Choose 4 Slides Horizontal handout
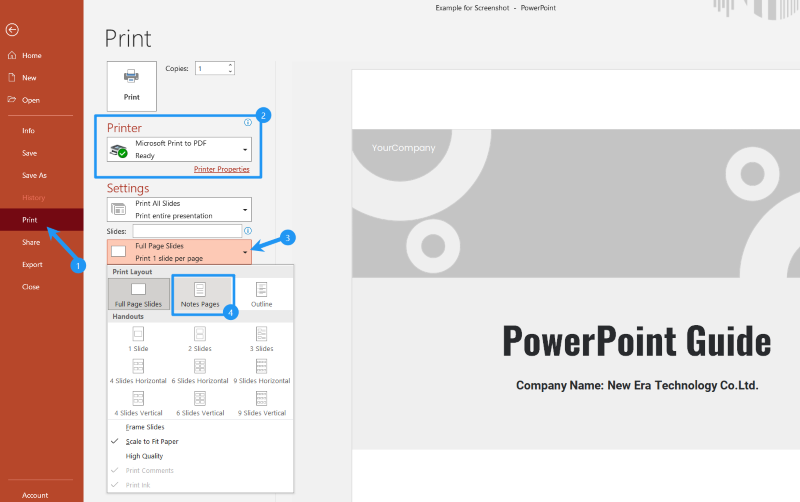The image size is (800, 502). tap(138, 371)
